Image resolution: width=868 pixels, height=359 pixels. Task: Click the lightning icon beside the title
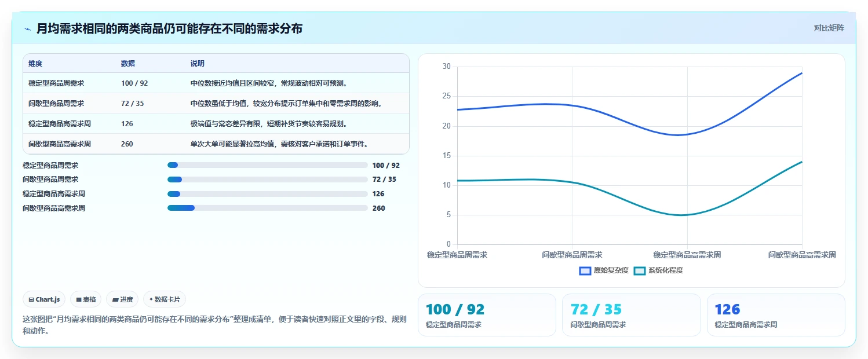click(x=28, y=29)
